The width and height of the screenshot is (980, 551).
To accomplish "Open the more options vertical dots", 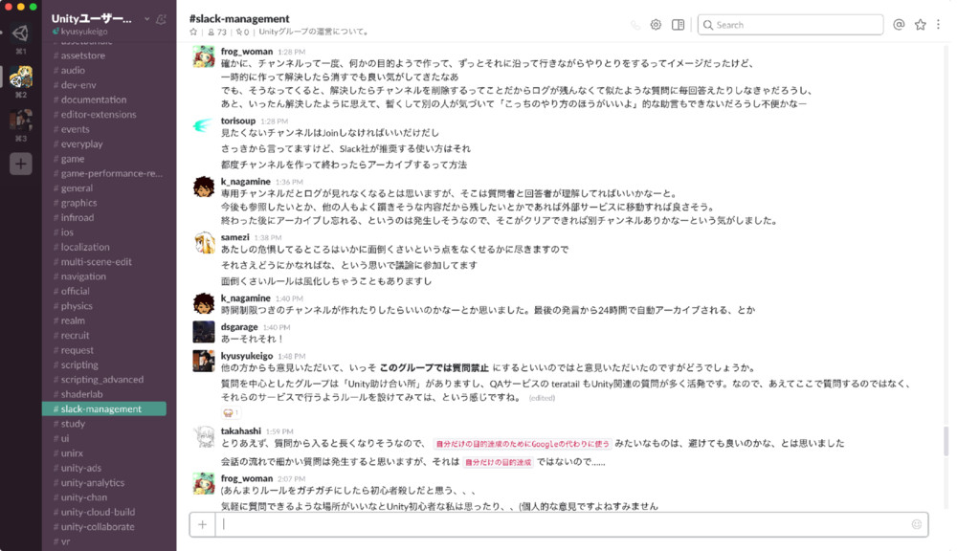I will point(938,24).
